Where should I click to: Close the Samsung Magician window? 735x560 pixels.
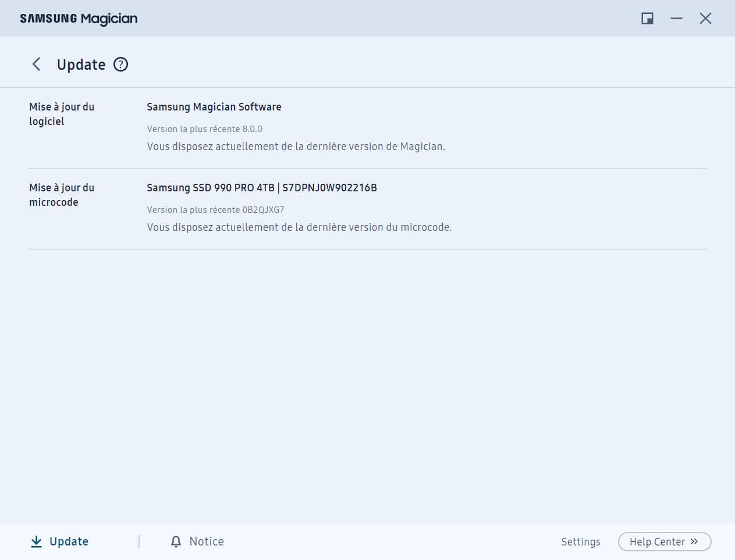pos(705,19)
